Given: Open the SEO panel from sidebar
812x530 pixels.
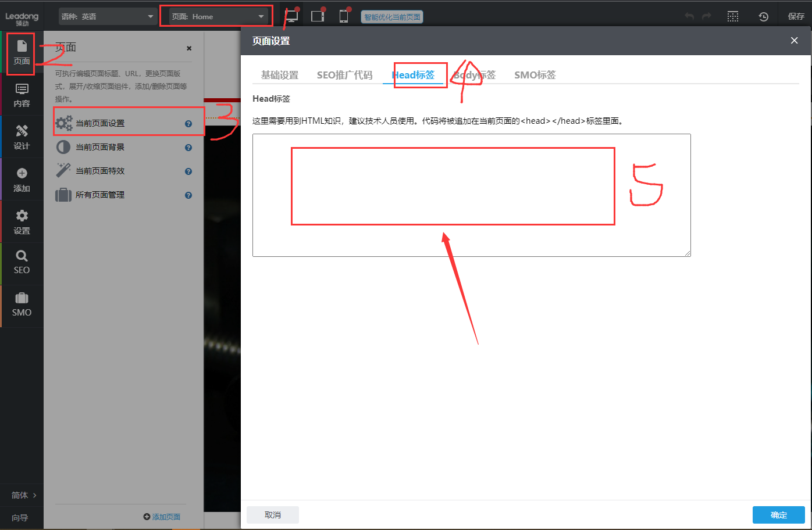Looking at the screenshot, I should click(x=22, y=263).
